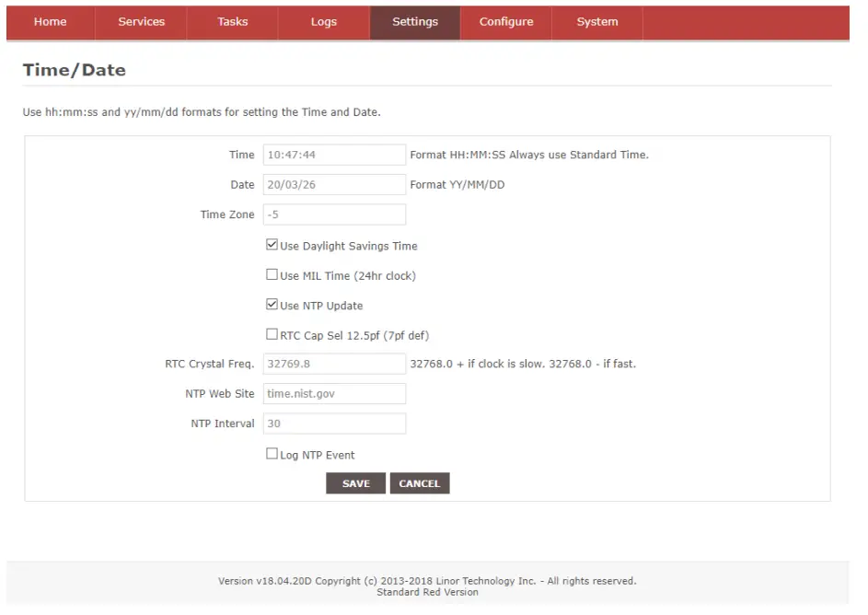Viewport: 868px width, 615px height.
Task: Enable Log NTP Event checkbox
Action: (x=272, y=454)
